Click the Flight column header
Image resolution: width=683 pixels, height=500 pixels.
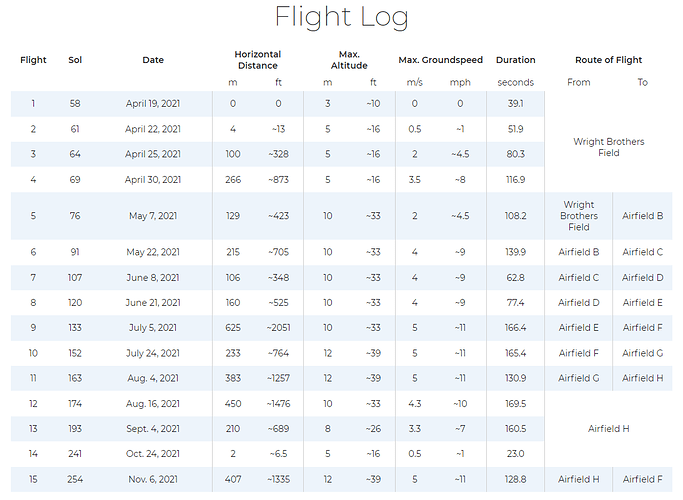(x=33, y=60)
